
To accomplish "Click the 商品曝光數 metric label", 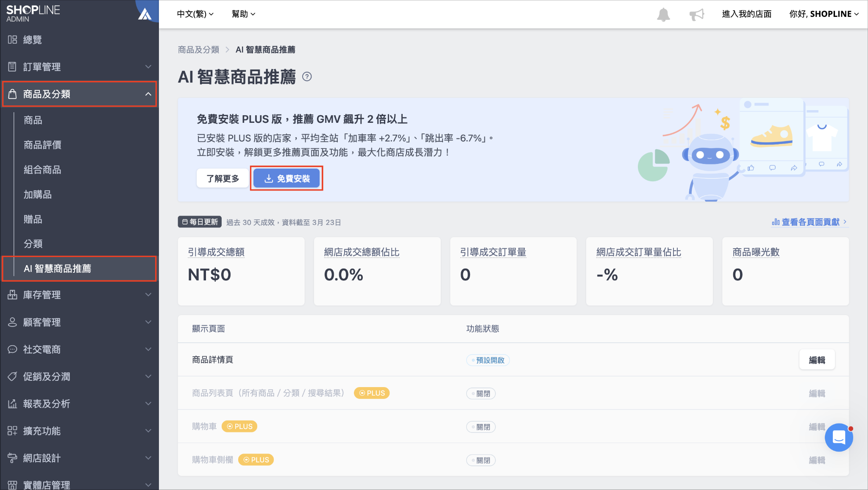I will pyautogui.click(x=756, y=252).
